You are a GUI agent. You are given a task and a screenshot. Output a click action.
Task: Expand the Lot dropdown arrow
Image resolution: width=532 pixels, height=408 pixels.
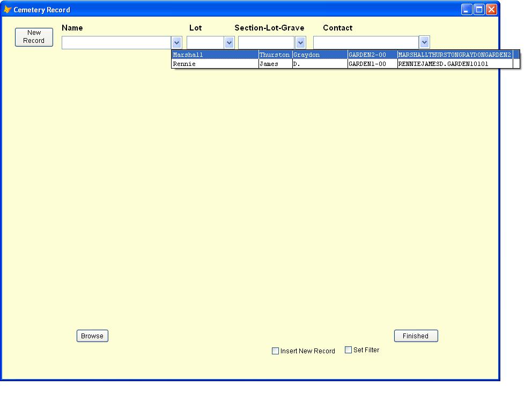(229, 43)
